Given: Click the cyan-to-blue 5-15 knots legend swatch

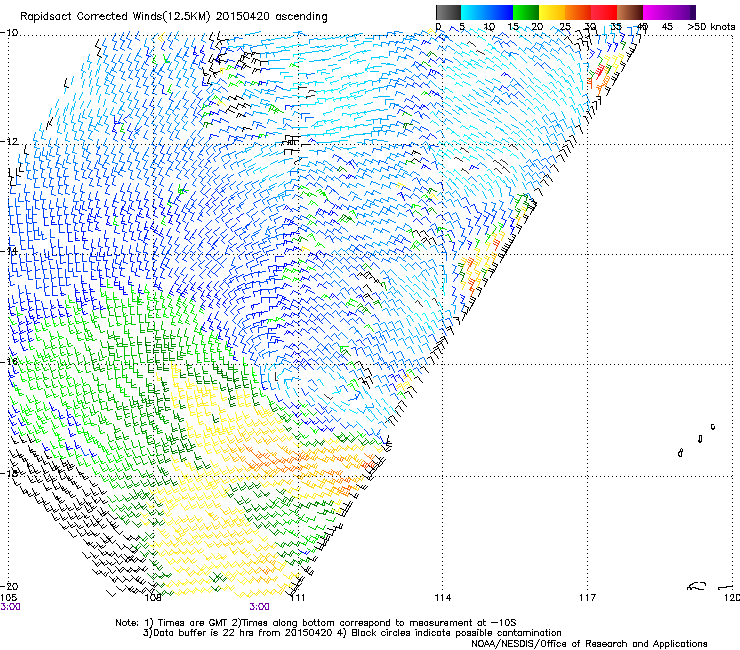Looking at the screenshot, I should point(487,12).
